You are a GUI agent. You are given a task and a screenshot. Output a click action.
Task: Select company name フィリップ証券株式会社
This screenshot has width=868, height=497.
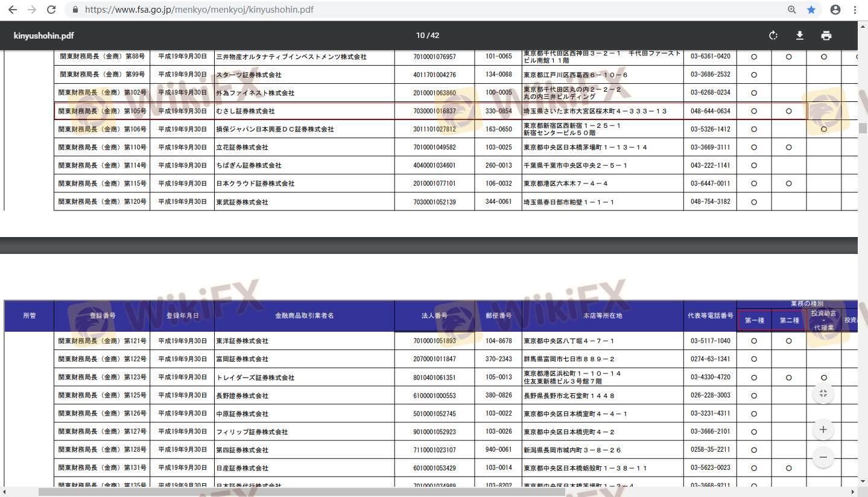(252, 432)
